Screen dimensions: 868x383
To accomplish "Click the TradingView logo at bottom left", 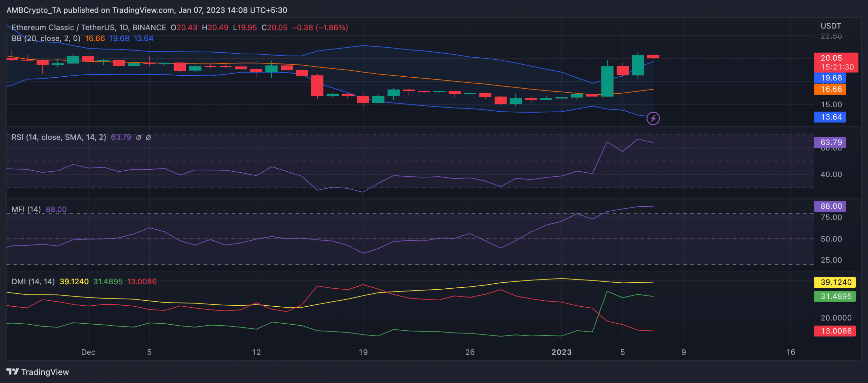I will 38,372.
